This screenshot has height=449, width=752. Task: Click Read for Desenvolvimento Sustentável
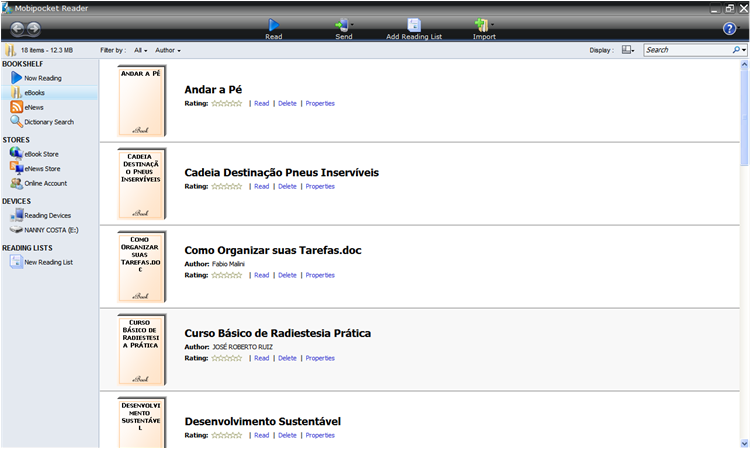[261, 436]
